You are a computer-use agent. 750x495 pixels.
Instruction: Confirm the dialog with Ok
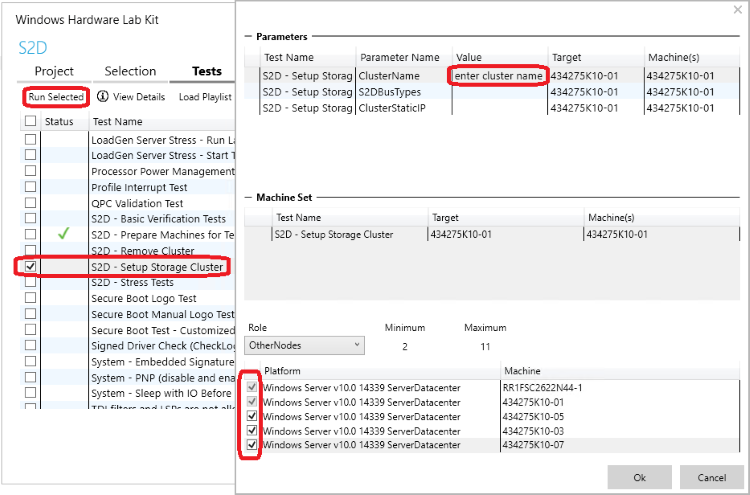coord(640,477)
